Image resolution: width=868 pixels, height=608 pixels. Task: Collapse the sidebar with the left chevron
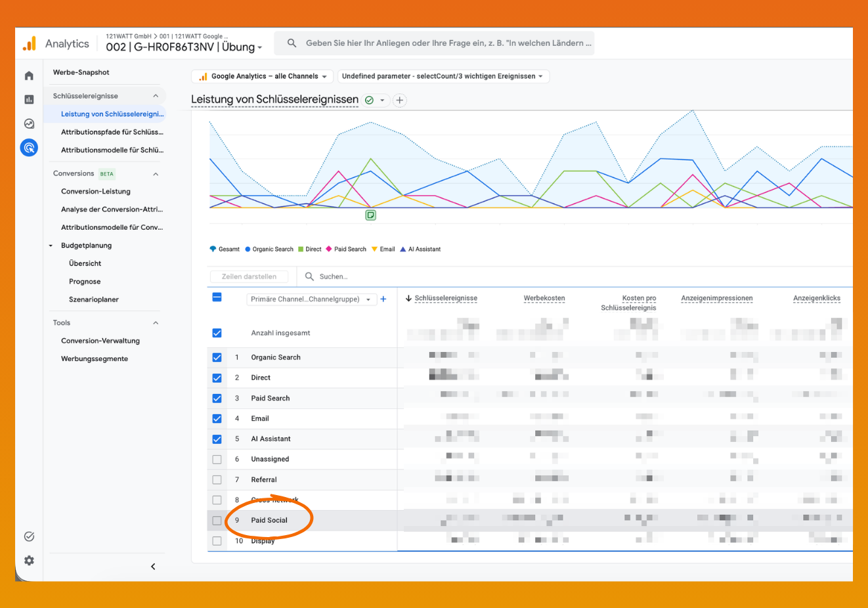pos(153,567)
